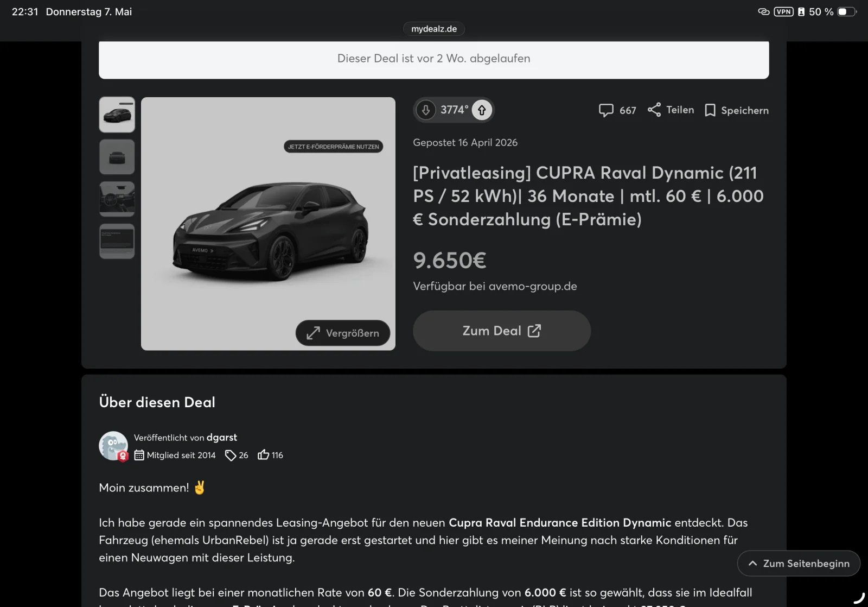Open the VPN status indicator
868x607 pixels.
point(783,11)
